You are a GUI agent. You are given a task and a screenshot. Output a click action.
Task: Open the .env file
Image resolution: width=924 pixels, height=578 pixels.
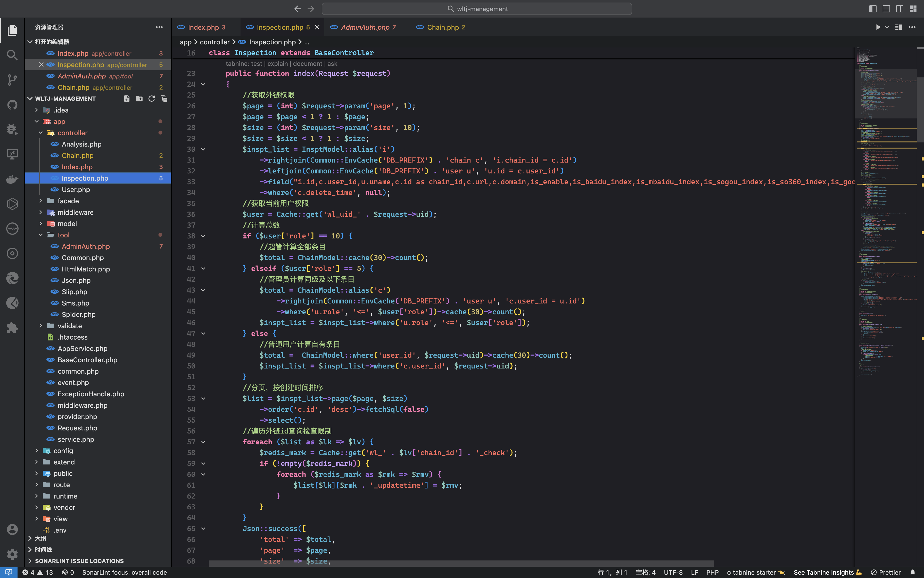point(60,530)
